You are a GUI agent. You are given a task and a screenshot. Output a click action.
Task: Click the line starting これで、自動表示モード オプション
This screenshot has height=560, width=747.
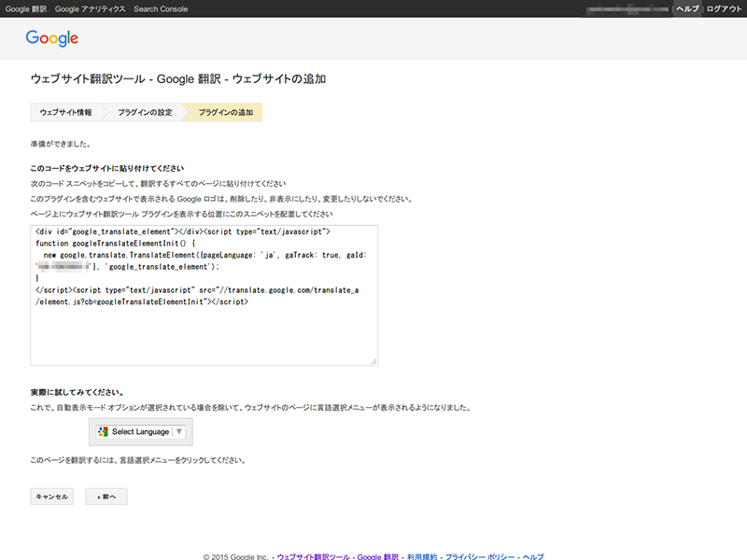point(250,408)
